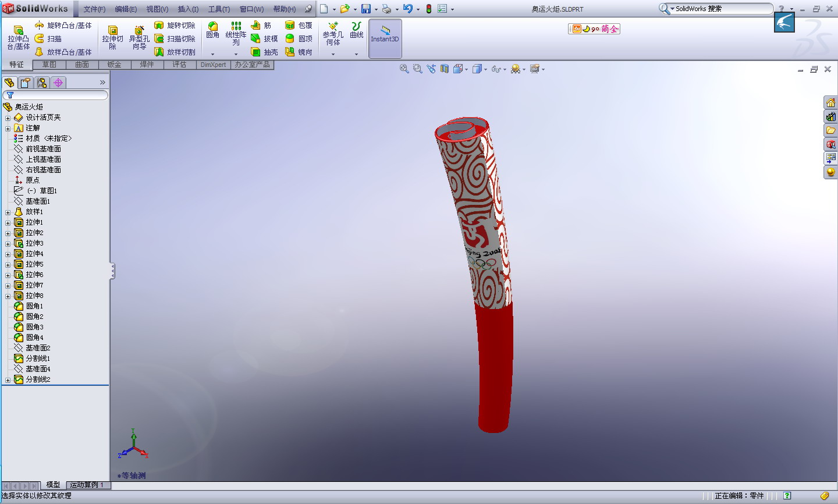Switch to the 评估 evaluate tab
The image size is (838, 504).
point(179,65)
